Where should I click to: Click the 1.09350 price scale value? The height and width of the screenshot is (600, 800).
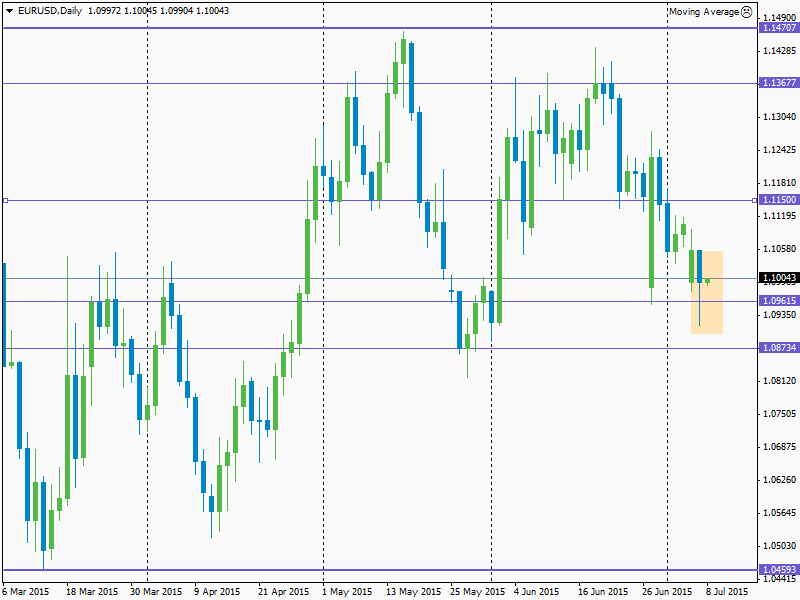pos(780,315)
